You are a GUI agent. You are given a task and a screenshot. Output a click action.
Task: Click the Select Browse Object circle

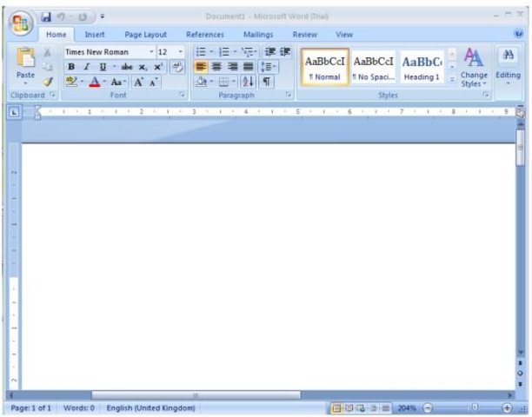click(x=520, y=374)
